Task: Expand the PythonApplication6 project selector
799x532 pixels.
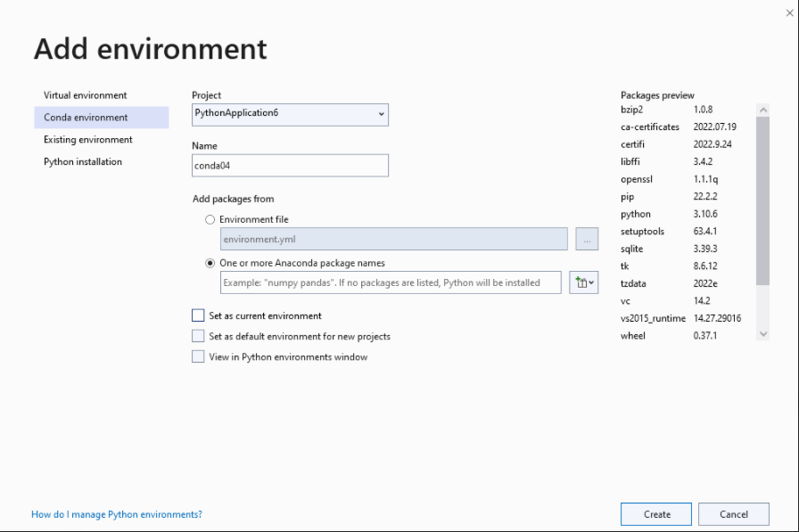Action: pos(290,114)
